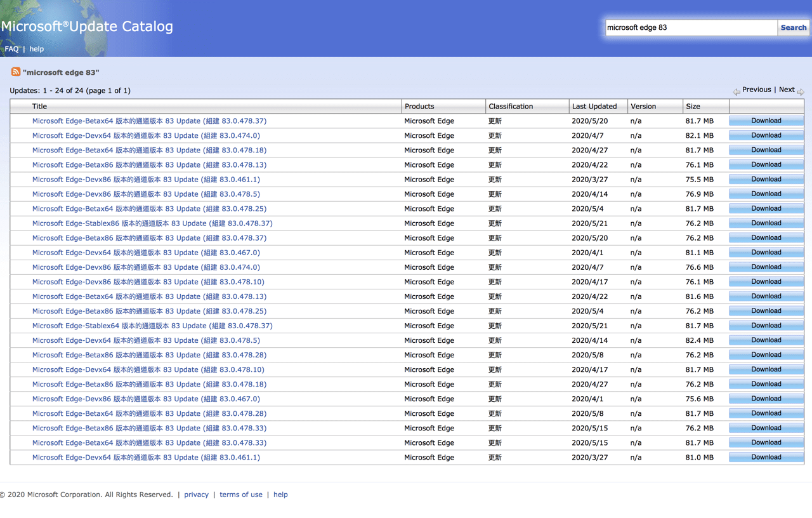Image resolution: width=812 pixels, height=518 pixels.
Task: Sort by Size column header
Action: (x=693, y=106)
